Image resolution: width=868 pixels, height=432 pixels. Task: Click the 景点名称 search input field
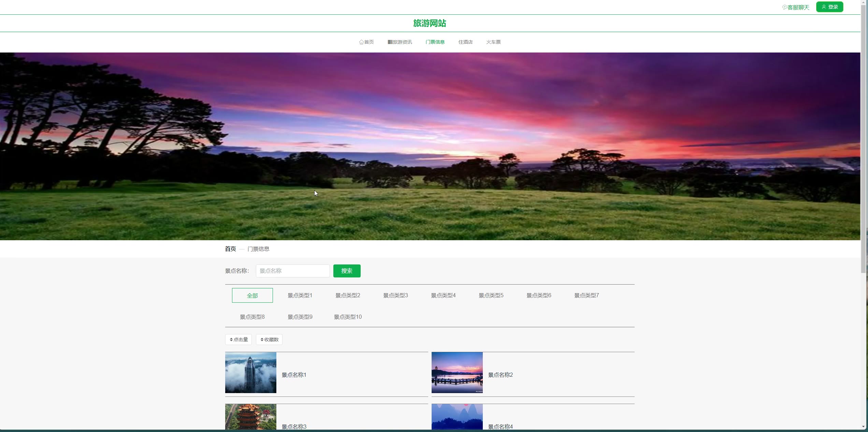pos(292,271)
